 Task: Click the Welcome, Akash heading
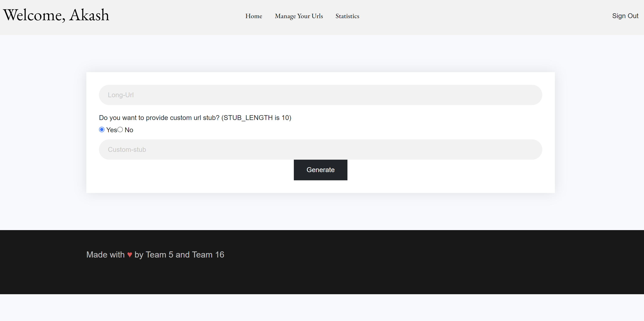point(56,15)
